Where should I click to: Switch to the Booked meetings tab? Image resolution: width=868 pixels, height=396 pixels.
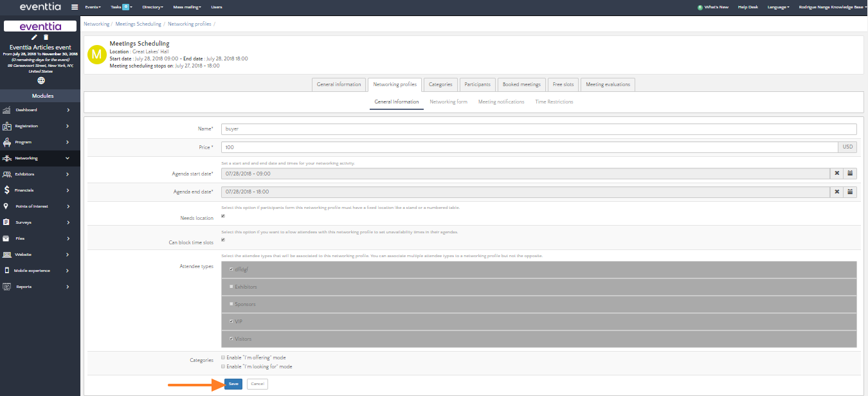(521, 84)
